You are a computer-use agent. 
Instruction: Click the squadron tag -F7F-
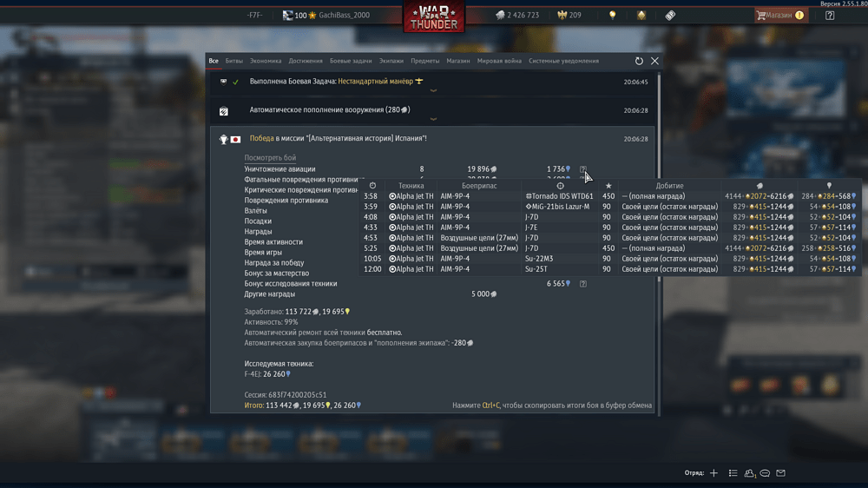pos(254,15)
